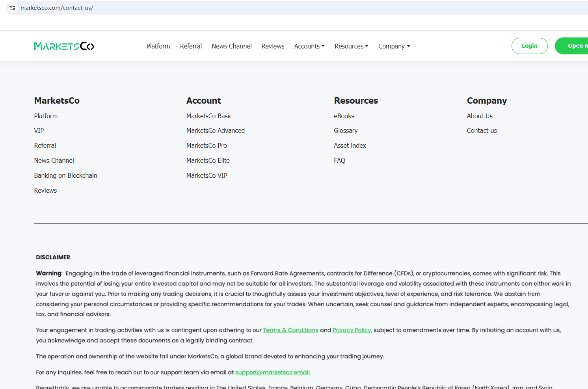The width and height of the screenshot is (588, 389).
Task: Open the Privacy Policy link
Action: (352, 330)
